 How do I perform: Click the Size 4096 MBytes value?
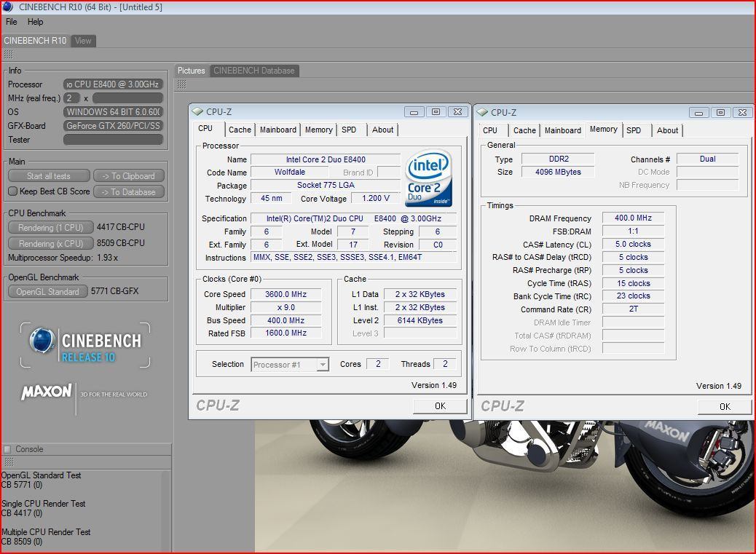click(x=558, y=172)
